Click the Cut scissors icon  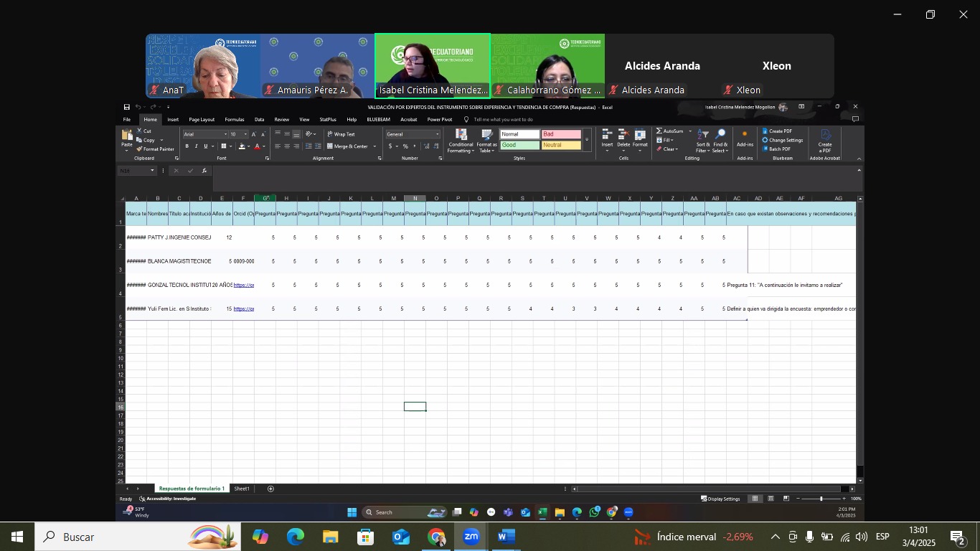139,131
